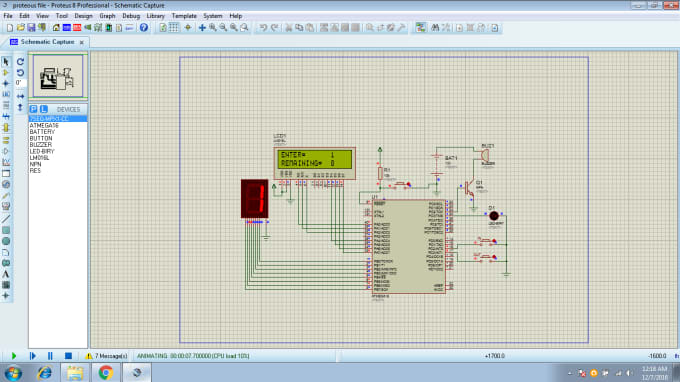This screenshot has width=680, height=382.
Task: Open the red PCB Layout toolbar icon
Action: point(77,28)
